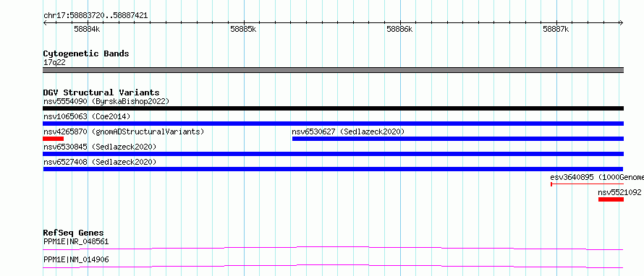Select the DGV Structural Variants track heading
This screenshot has height=276, width=644.
pos(101,92)
